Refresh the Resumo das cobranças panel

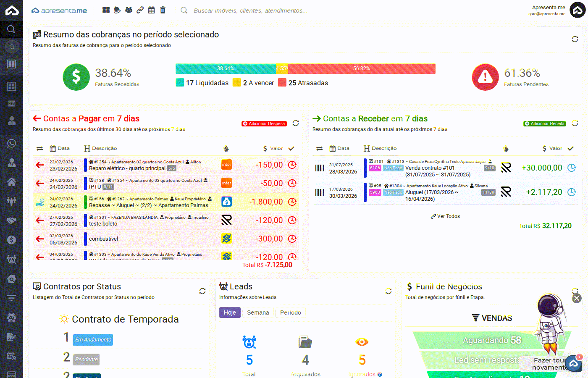(x=575, y=39)
